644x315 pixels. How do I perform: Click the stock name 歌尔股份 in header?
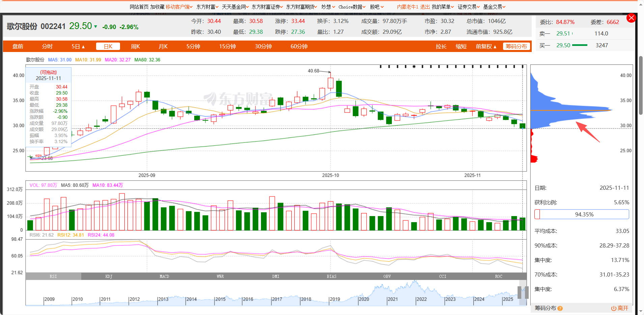pyautogui.click(x=22, y=26)
